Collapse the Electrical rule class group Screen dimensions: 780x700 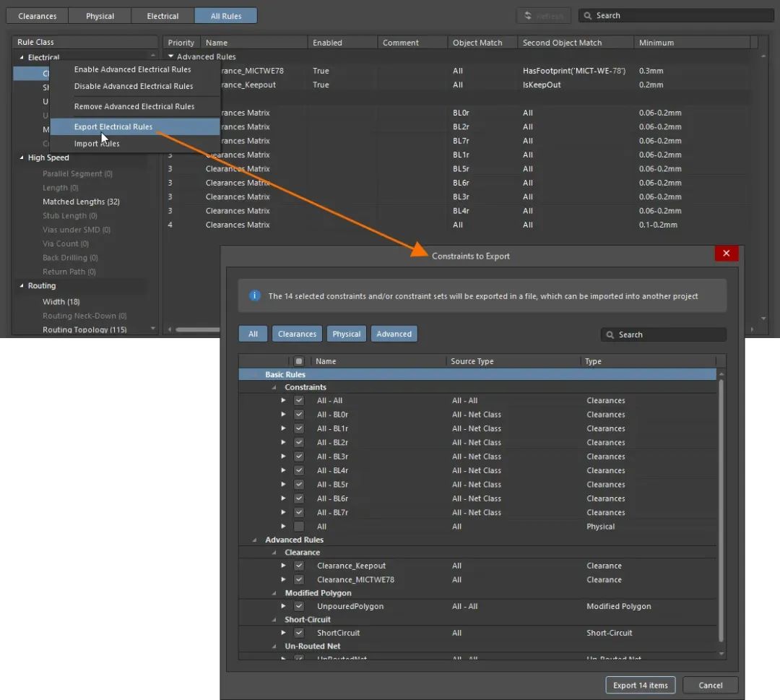(22, 57)
